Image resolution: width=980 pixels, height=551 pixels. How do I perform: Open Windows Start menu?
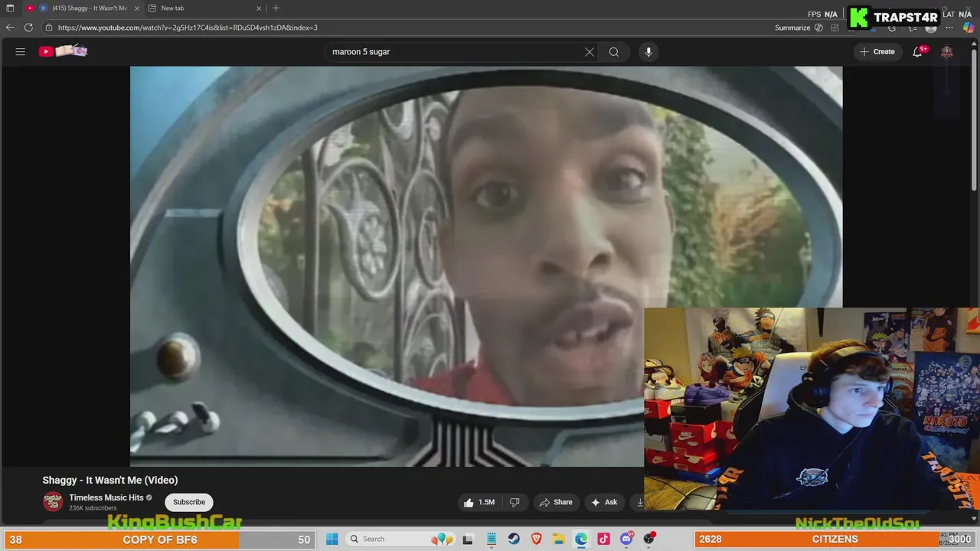[332, 539]
